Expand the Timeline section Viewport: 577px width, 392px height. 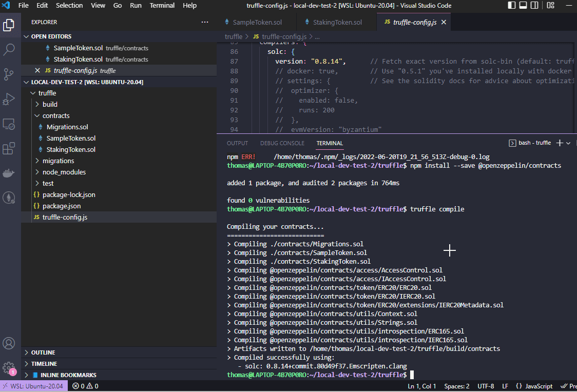[119, 364]
